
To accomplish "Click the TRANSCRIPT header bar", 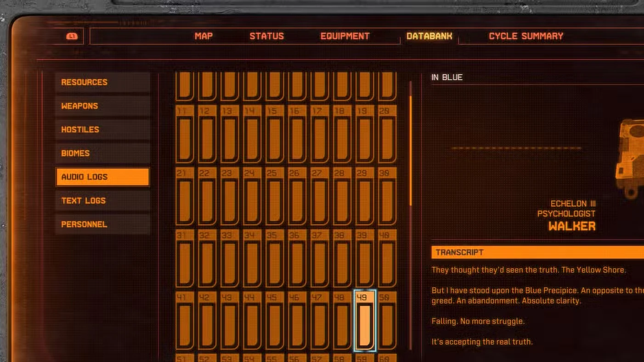I will pos(537,252).
